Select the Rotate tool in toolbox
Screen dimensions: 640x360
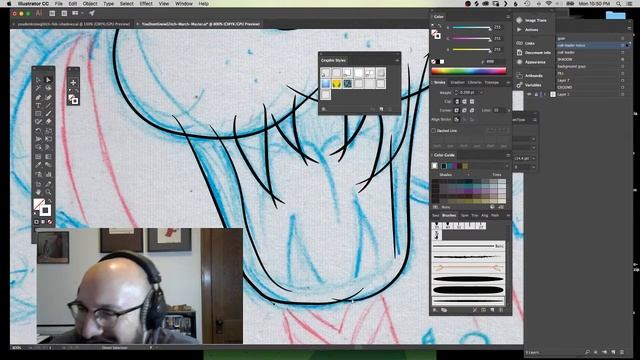[x=38, y=131]
